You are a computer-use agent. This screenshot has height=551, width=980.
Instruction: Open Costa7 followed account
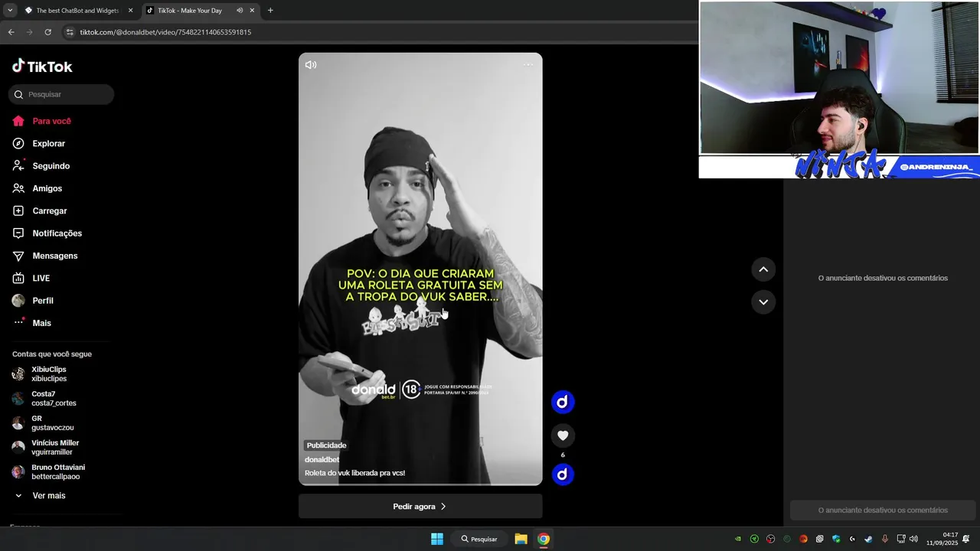point(44,399)
